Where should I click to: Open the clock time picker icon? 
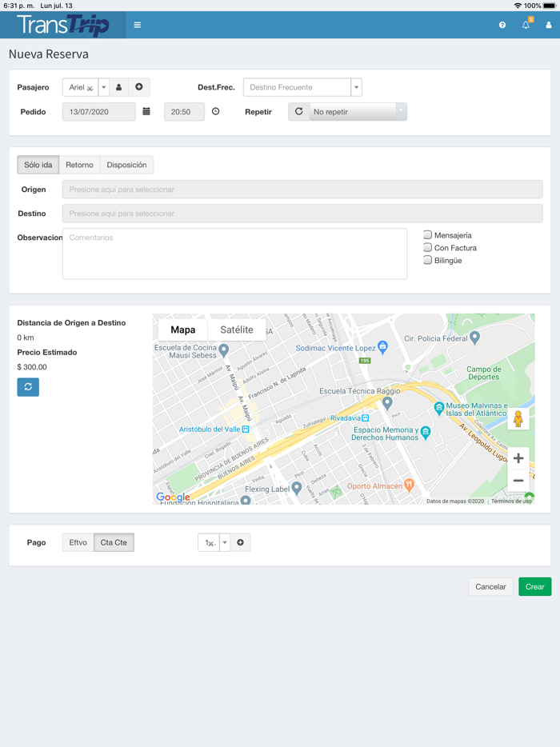tap(215, 111)
